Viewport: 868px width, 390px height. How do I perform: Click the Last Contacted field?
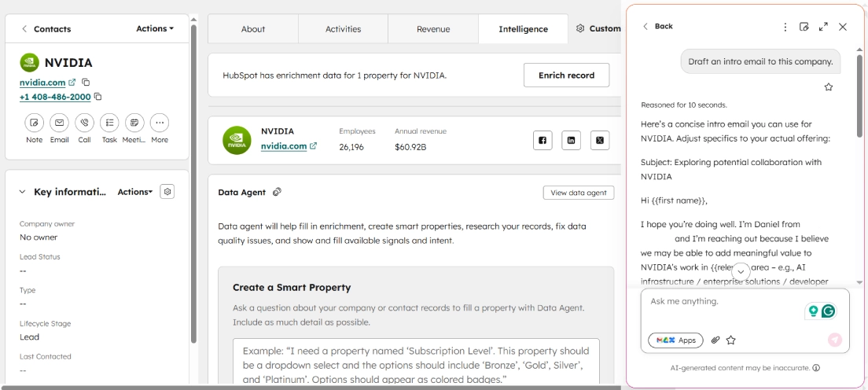tap(46, 363)
